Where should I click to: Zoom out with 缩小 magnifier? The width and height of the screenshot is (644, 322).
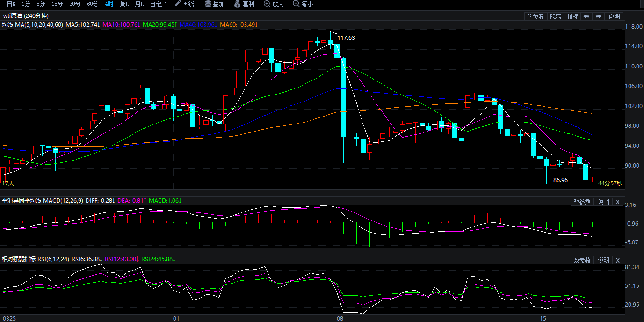pos(303,4)
